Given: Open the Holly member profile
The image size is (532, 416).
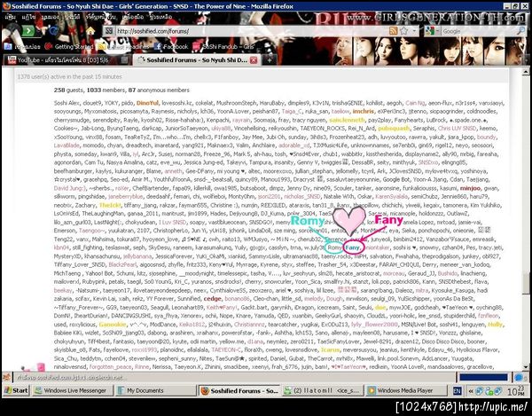Looking at the screenshot, I should (x=495, y=325).
